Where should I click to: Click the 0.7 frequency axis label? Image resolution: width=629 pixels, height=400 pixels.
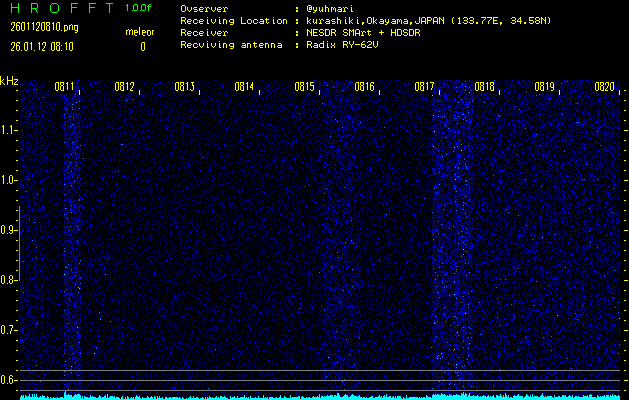(x=9, y=330)
